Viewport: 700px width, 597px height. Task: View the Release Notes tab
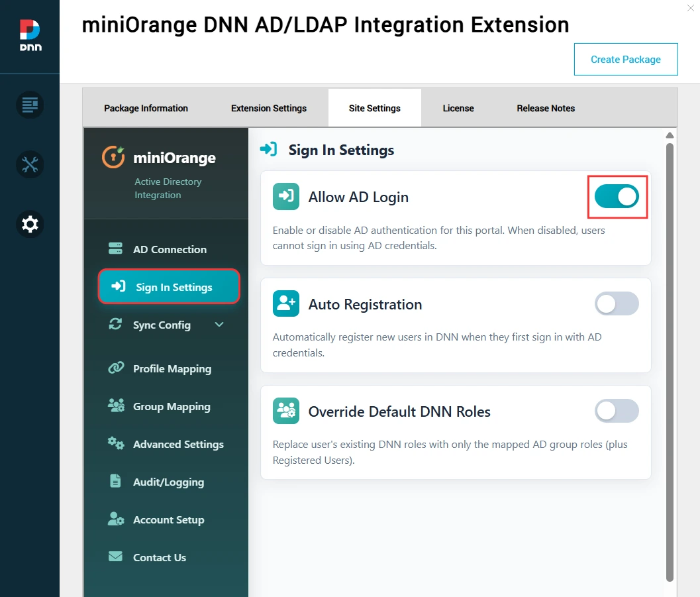[546, 108]
